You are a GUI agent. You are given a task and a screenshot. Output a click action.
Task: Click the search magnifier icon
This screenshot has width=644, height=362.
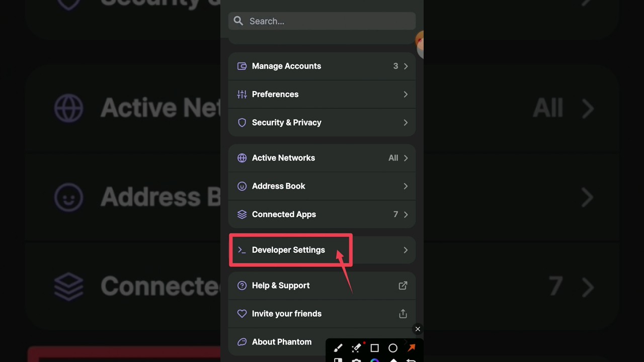[238, 21]
